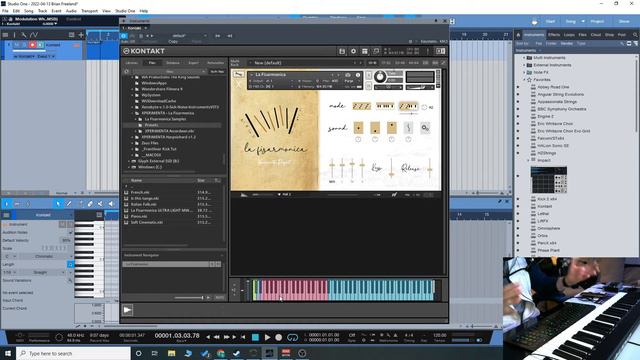The height and width of the screenshot is (360, 640).
Task: Open the Effects tab in browser
Action: (x=554, y=35)
